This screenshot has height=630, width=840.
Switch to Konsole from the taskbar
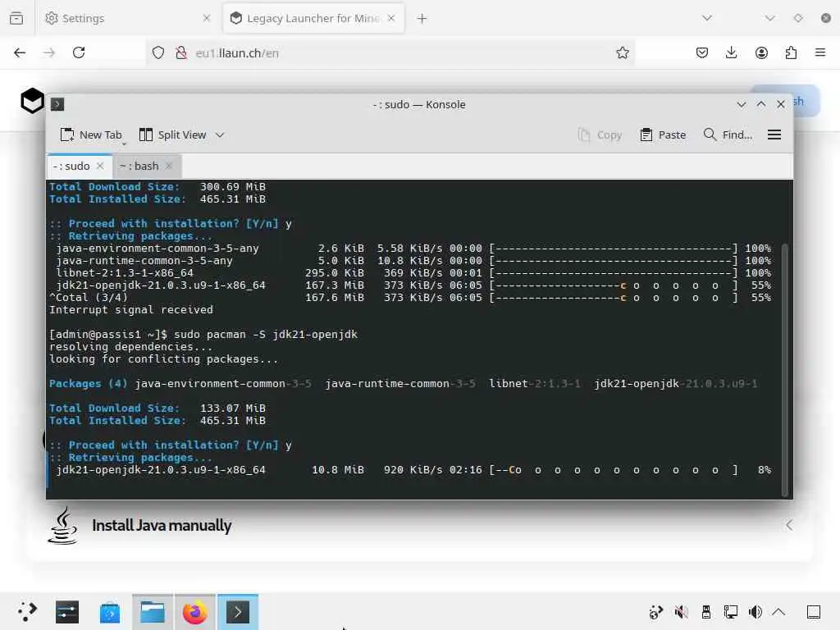pyautogui.click(x=238, y=612)
